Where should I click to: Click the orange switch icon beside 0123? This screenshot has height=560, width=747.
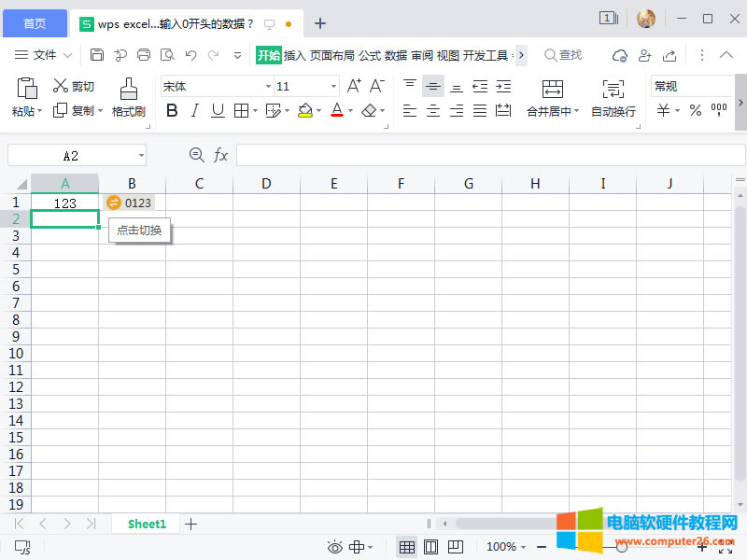pos(114,203)
